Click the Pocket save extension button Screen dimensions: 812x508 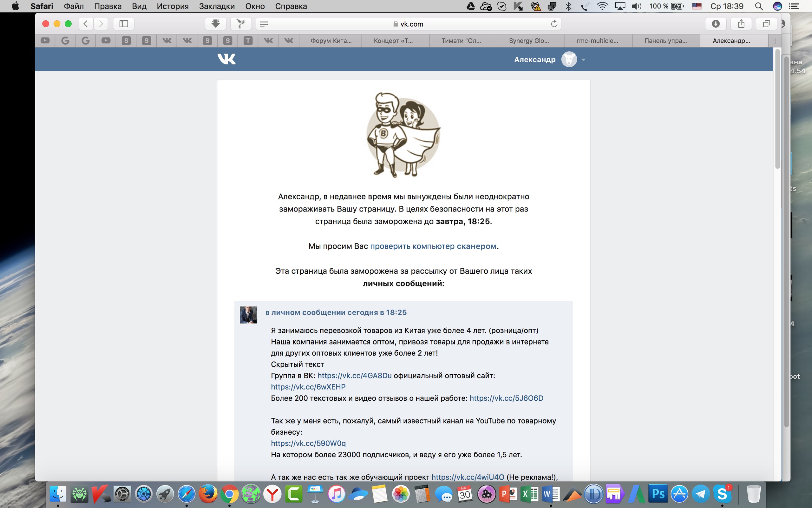click(x=215, y=23)
